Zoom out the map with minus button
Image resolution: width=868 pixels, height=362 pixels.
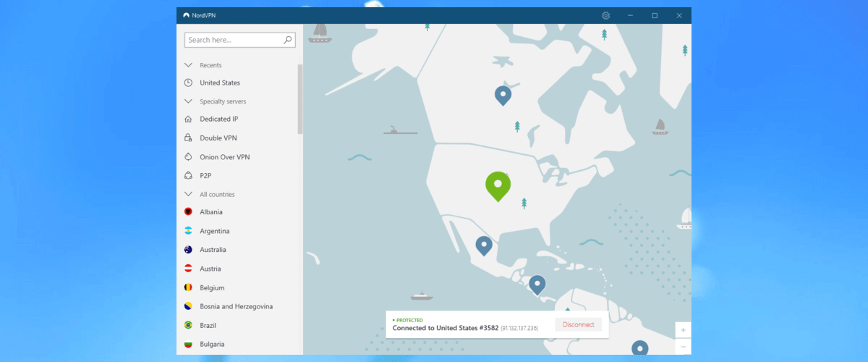(683, 347)
